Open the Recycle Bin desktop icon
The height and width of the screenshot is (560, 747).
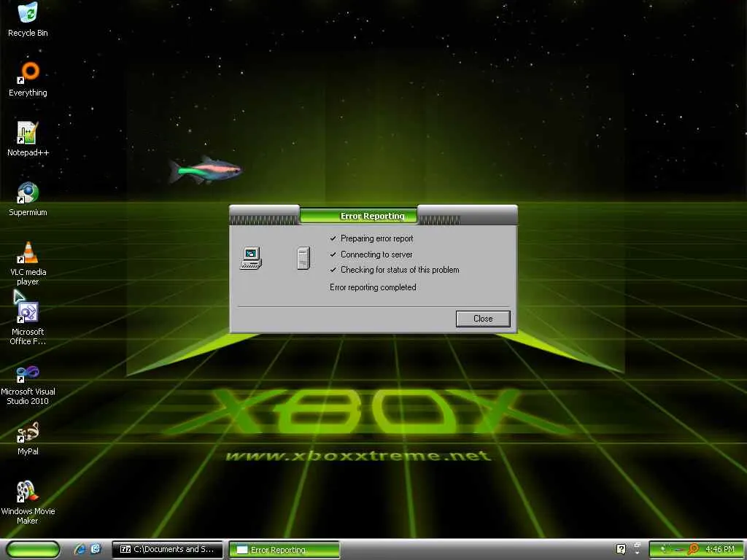(28, 20)
